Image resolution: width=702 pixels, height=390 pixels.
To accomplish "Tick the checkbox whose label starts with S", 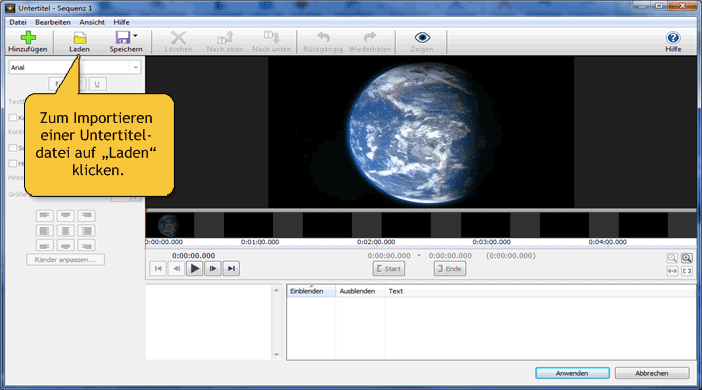I will click(13, 148).
